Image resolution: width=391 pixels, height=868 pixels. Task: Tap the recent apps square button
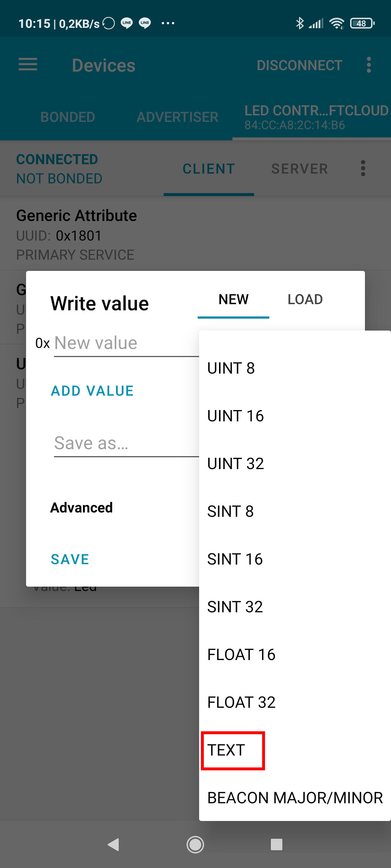(x=277, y=844)
